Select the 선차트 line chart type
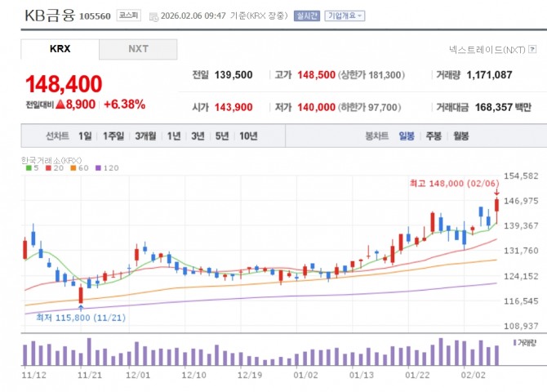This screenshot has height=392, width=547. (57, 136)
